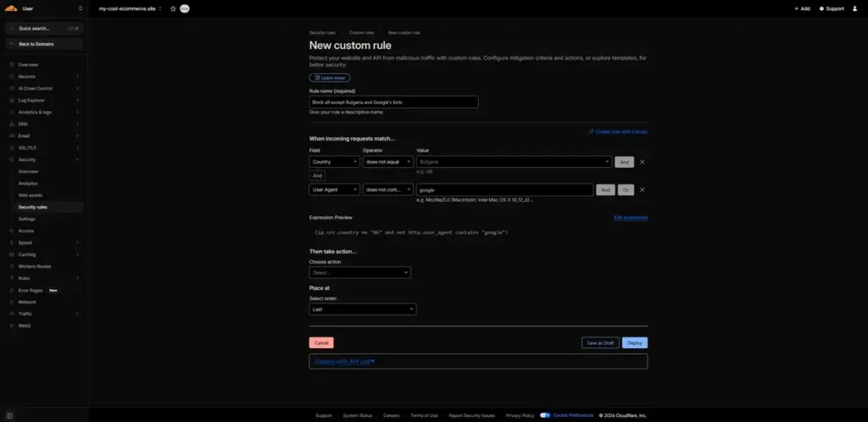Open the Choose action dropdown
Viewport: 868px width, 422px height.
click(x=359, y=273)
